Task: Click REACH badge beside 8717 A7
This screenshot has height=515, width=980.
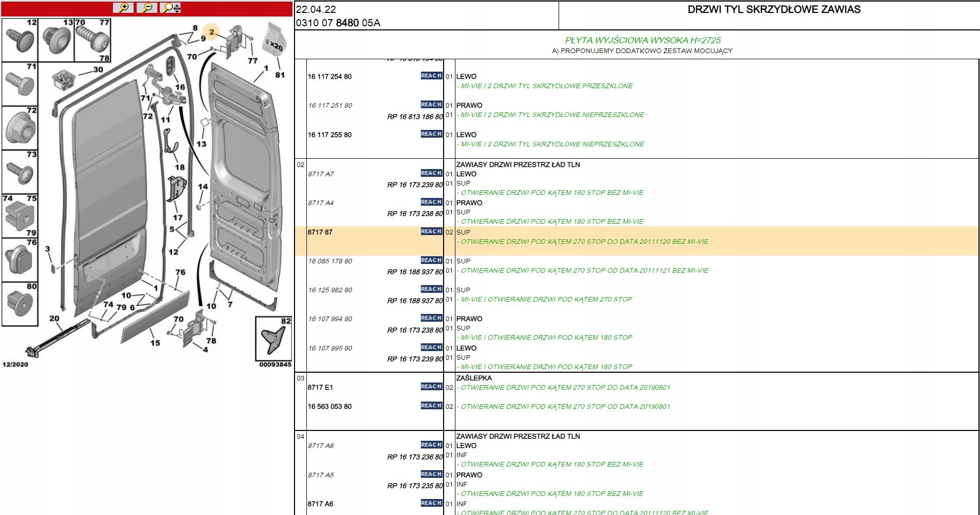Action: pyautogui.click(x=431, y=173)
